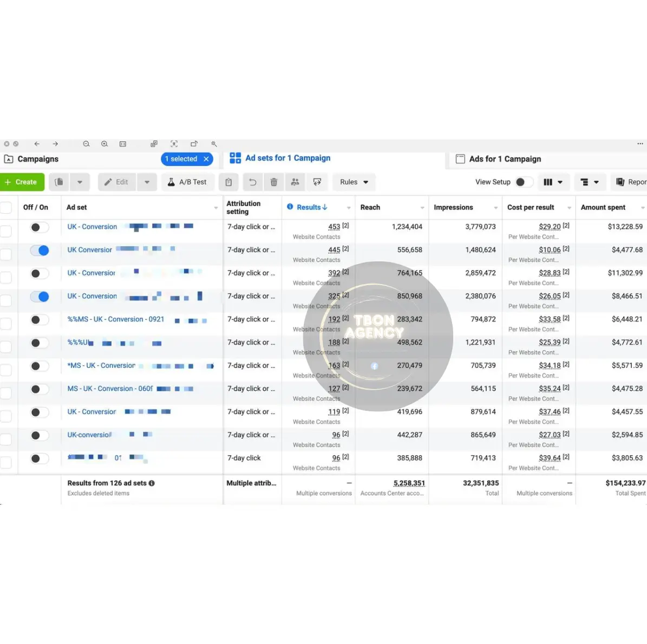Turn on ad set with 453 results
The image size is (647, 644).
tap(39, 227)
